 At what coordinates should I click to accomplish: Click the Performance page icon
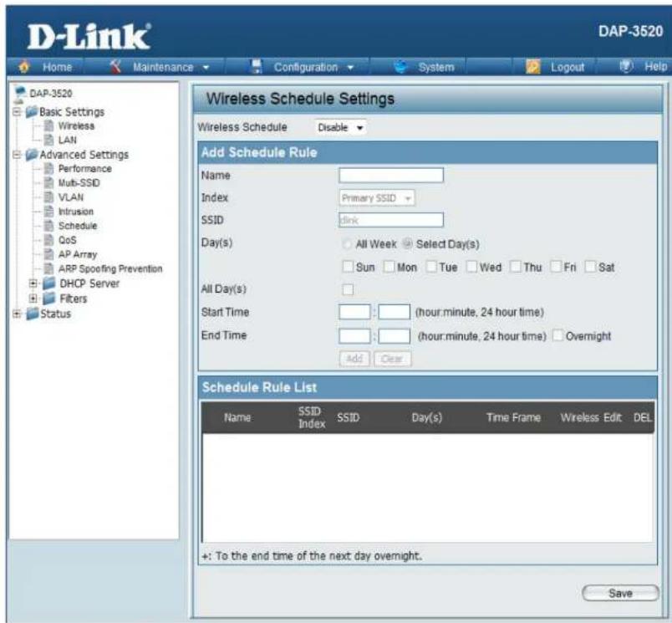tap(49, 169)
